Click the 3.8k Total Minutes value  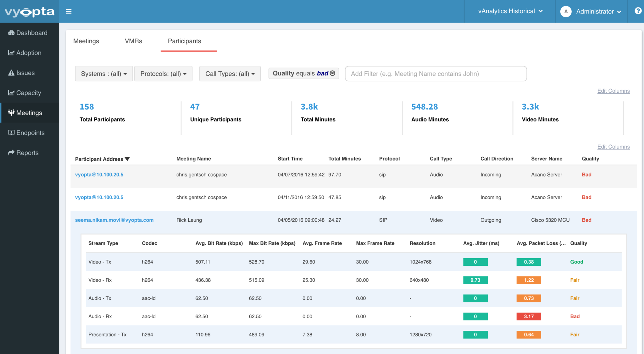(309, 107)
